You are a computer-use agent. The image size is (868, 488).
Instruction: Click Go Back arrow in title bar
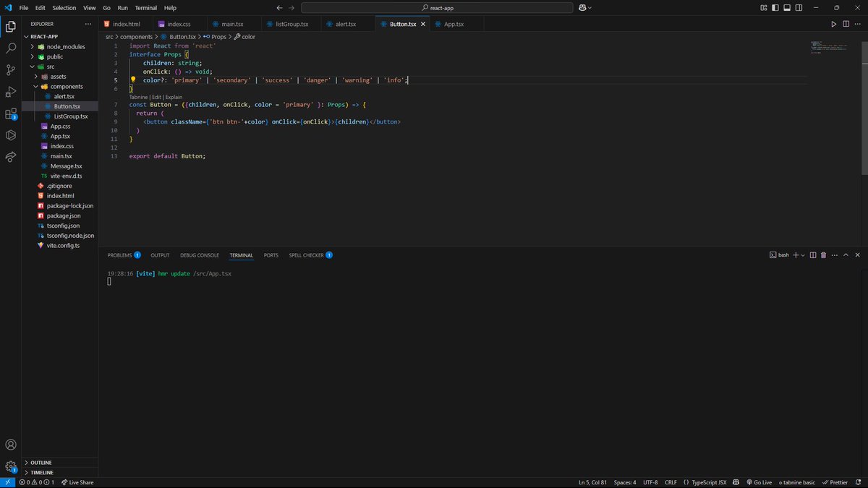(x=280, y=7)
